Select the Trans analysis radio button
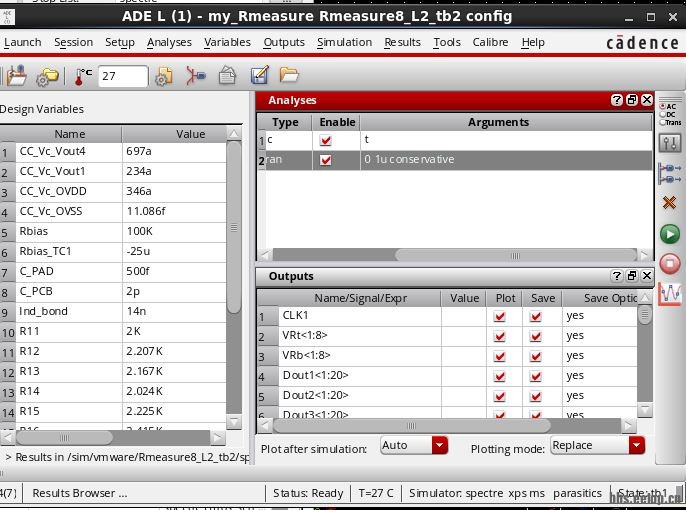Viewport: 686px width, 510px height. click(x=662, y=122)
